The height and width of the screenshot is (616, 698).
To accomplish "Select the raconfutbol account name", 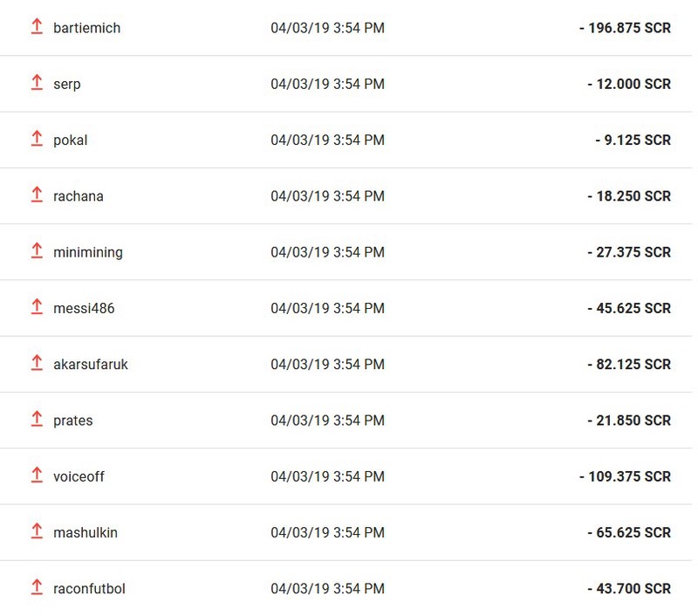I will pos(89,589).
